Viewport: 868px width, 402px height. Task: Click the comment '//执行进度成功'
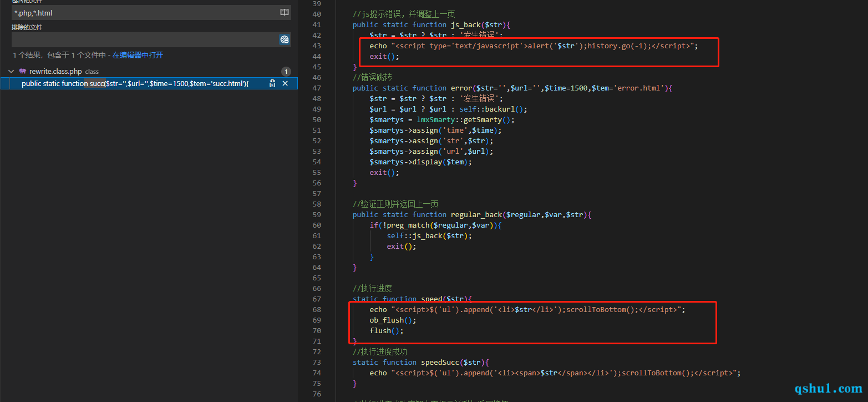tap(380, 351)
